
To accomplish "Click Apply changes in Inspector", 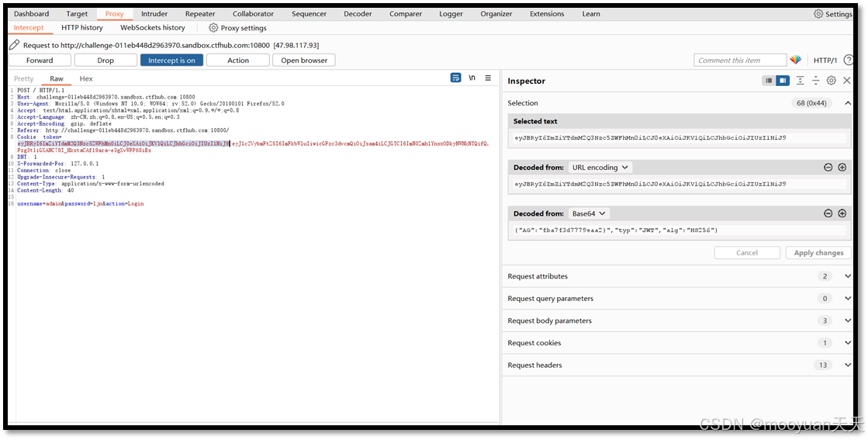I will click(x=818, y=252).
